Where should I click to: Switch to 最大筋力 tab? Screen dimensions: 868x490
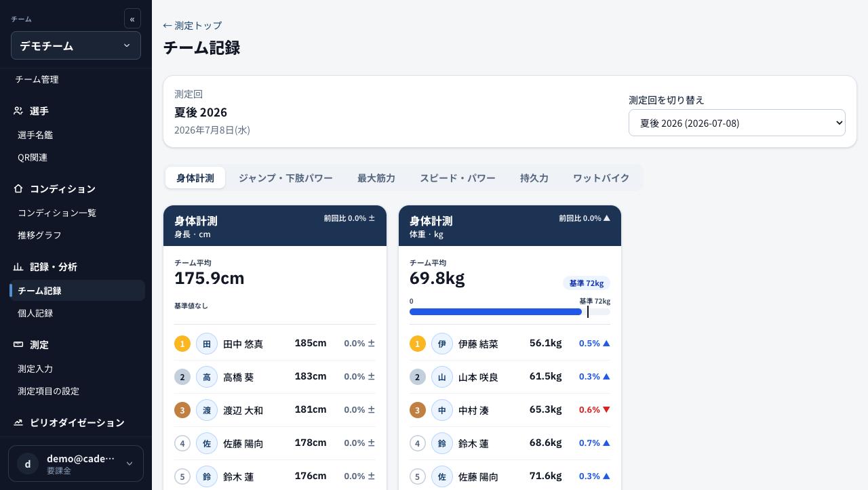[x=376, y=178]
